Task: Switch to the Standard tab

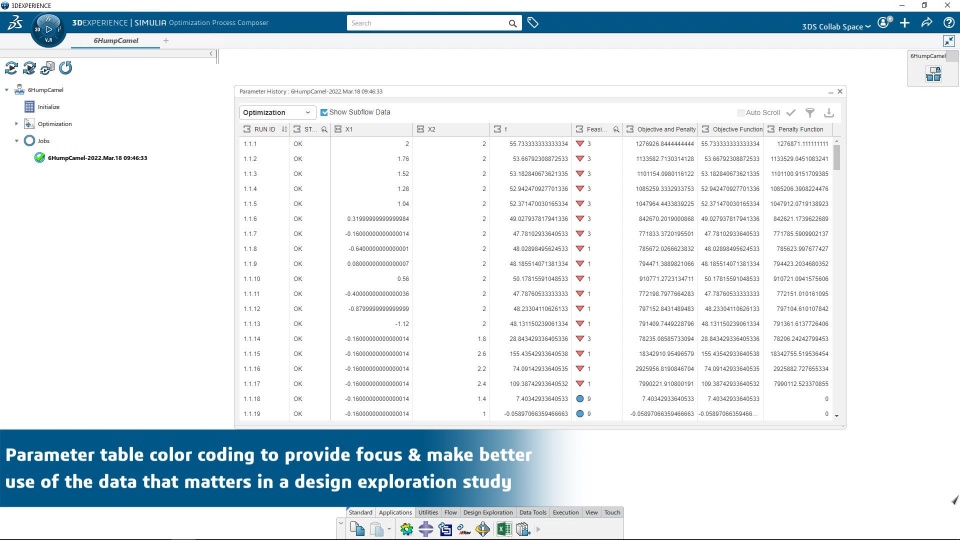Action: pyautogui.click(x=360, y=512)
